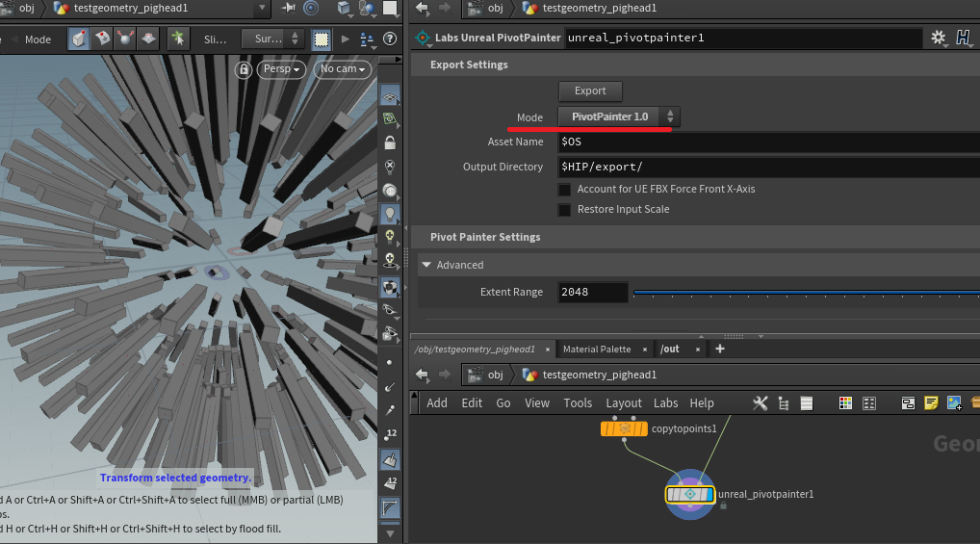Toggle display primitive normals icon
The width and height of the screenshot is (980, 544).
coord(390,460)
